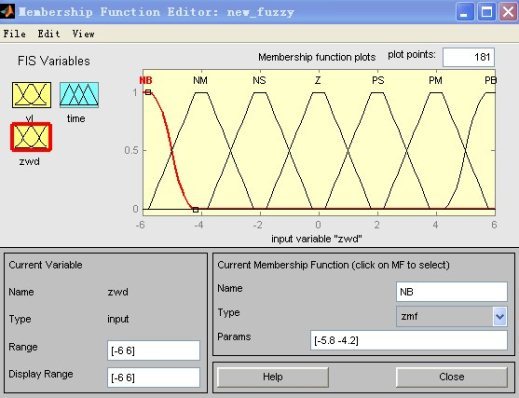
Task: Open the File menu
Action: pos(15,34)
